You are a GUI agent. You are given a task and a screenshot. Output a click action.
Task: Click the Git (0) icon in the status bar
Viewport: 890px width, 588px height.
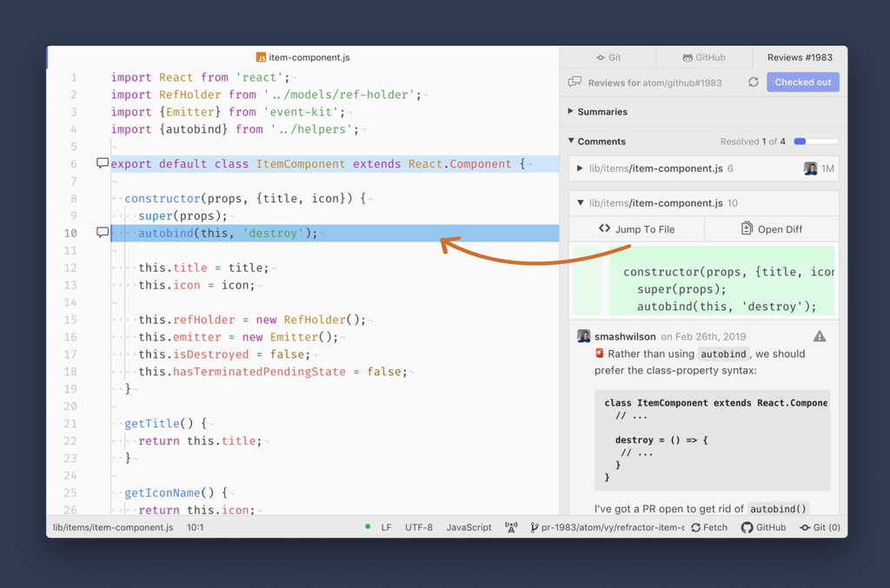coord(818,527)
